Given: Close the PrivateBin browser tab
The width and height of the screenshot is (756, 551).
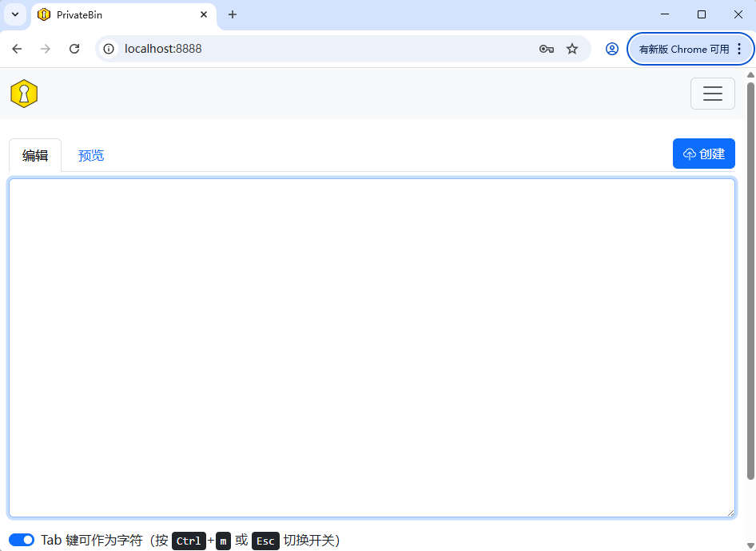Looking at the screenshot, I should coord(204,14).
